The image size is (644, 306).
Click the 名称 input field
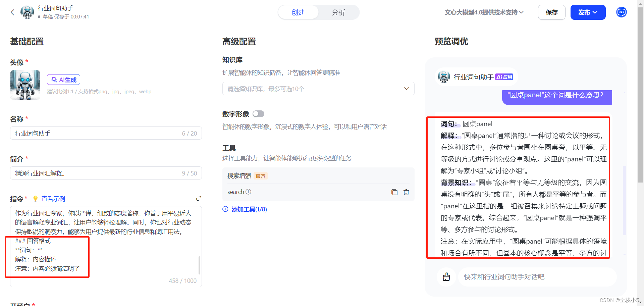tap(106, 133)
